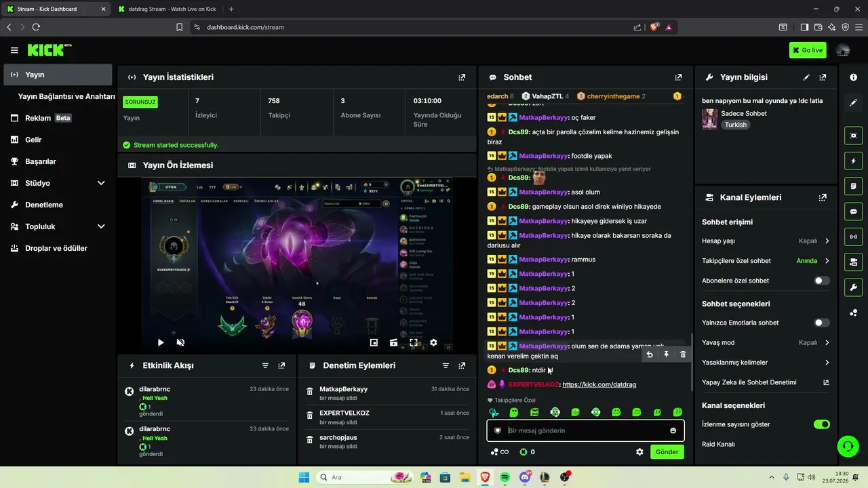Screen dimensions: 868x488
Task: Toggle the stream preview widget in the right rail
Action: [x=853, y=136]
